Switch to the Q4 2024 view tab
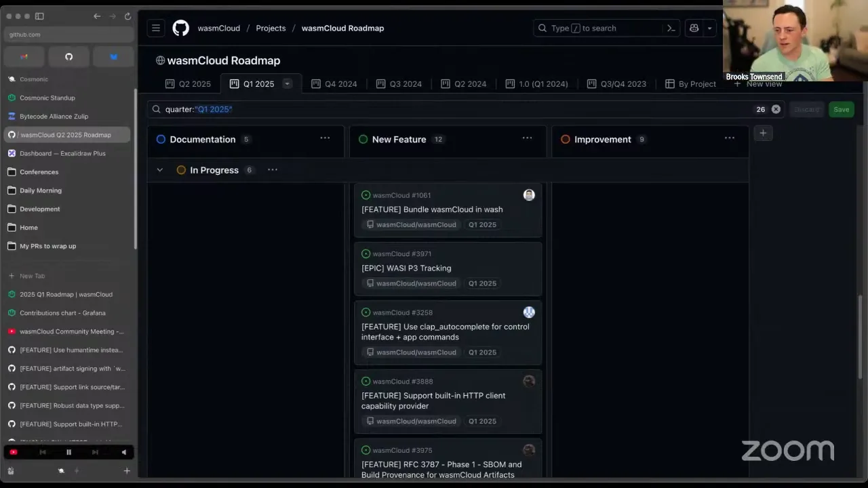 (x=334, y=84)
